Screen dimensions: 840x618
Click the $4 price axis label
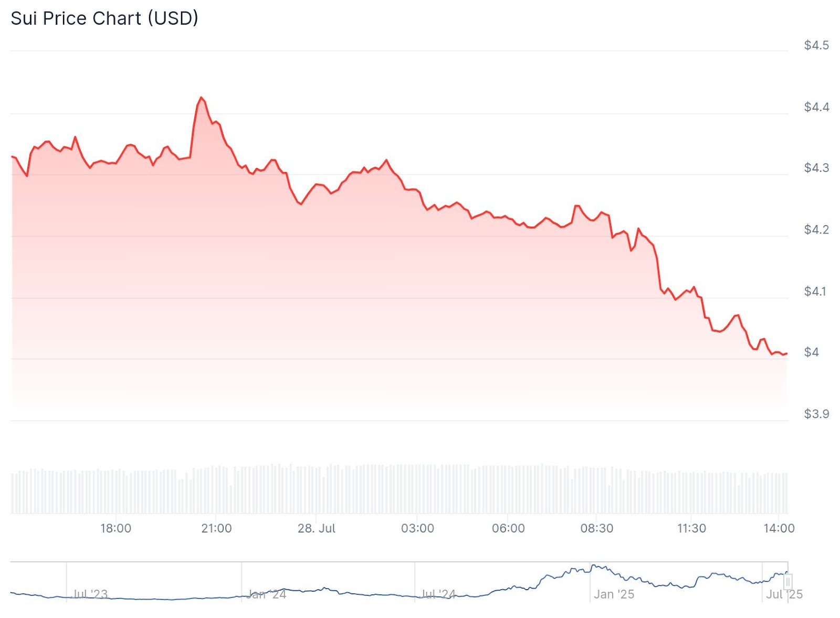812,353
